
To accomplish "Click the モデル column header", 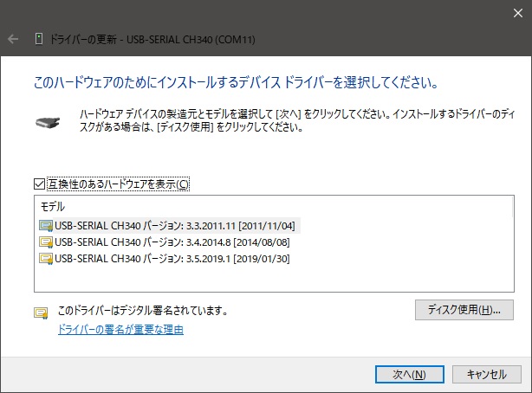I will pos(54,208).
